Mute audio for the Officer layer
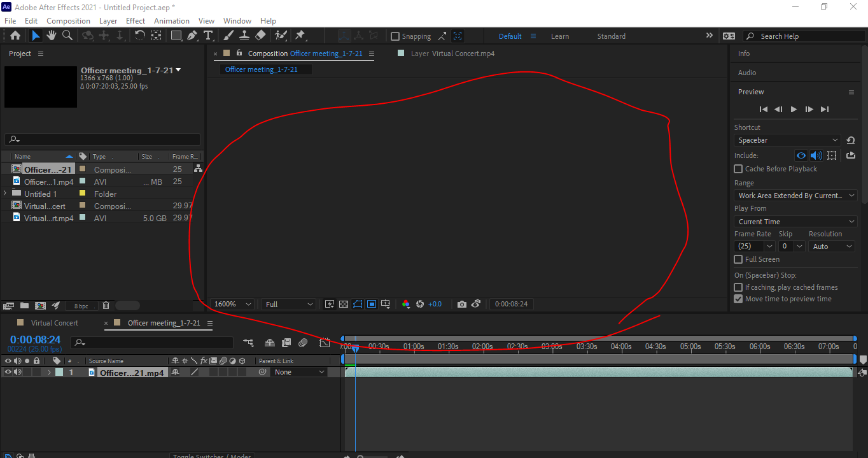The width and height of the screenshot is (868, 458). [x=18, y=372]
